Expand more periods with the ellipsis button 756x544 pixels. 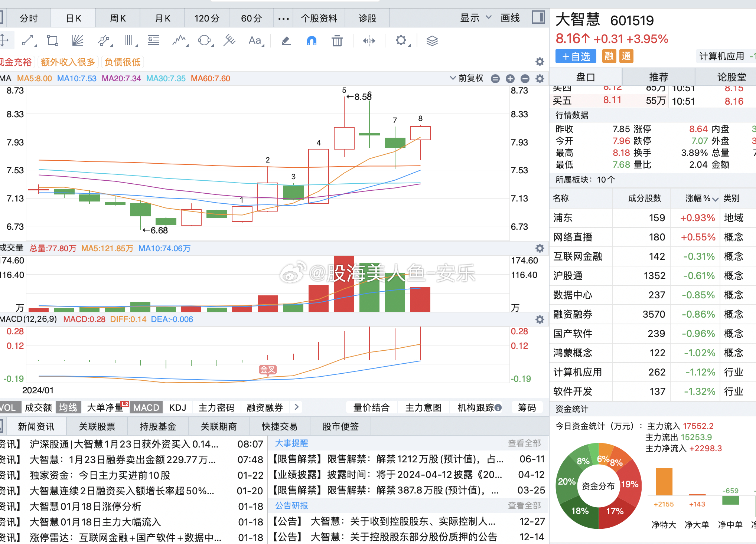click(283, 18)
